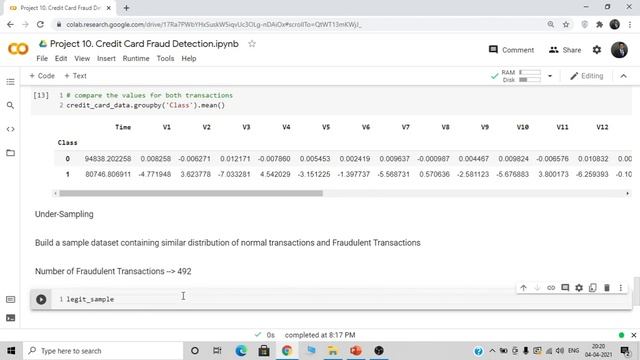The width and height of the screenshot is (640, 360).
Task: Open Task View on taskbar
Action: click(217, 351)
